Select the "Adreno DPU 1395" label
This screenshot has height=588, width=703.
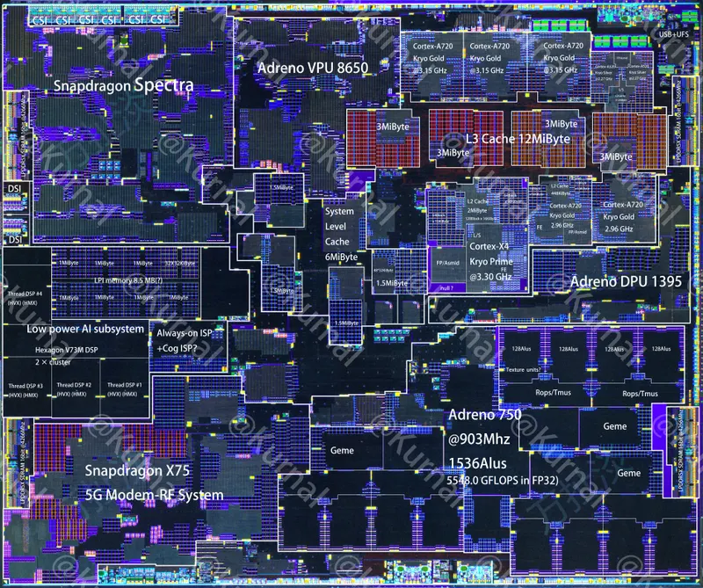626,281
